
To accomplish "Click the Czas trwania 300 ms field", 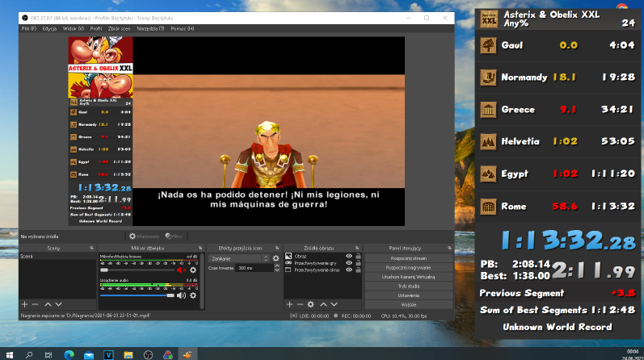I will [x=254, y=268].
